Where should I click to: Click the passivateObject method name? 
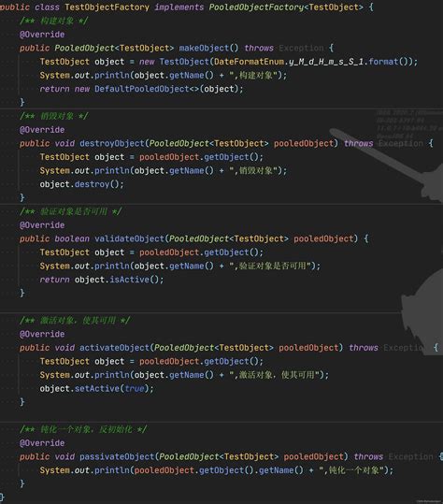tap(117, 456)
